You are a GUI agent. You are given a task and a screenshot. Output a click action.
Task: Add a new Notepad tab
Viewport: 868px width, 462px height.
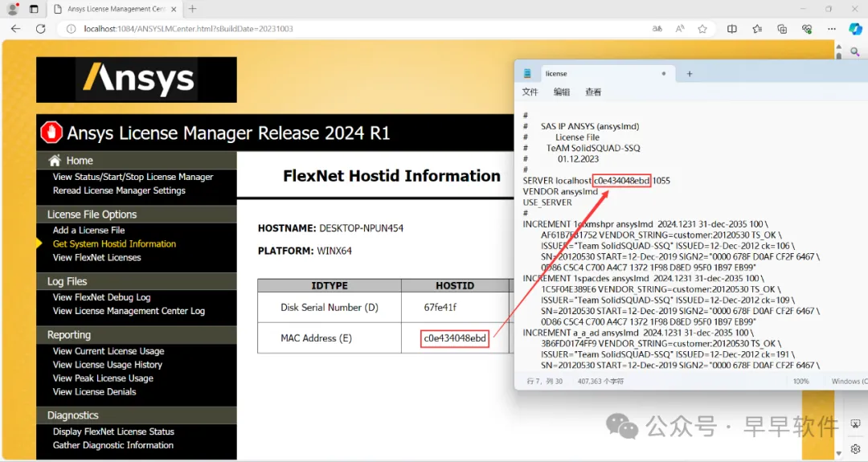point(690,74)
